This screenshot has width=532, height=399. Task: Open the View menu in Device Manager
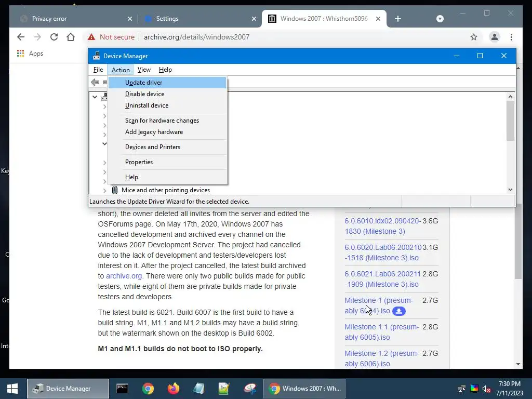[144, 70]
